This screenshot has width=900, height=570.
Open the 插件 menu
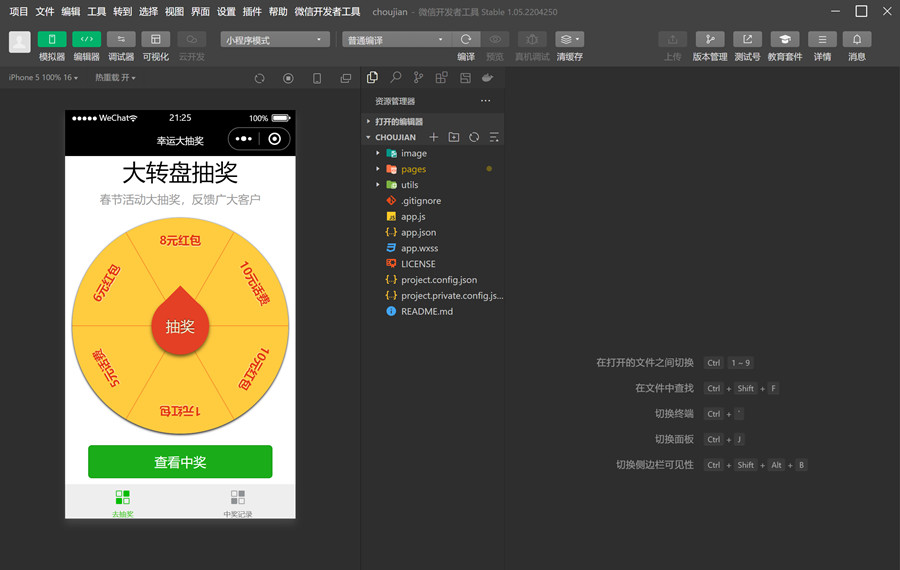252,11
